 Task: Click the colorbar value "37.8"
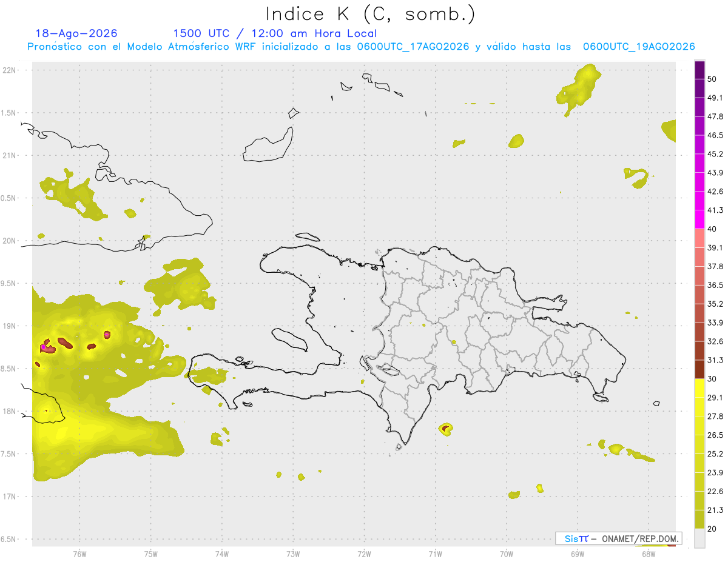point(716,267)
